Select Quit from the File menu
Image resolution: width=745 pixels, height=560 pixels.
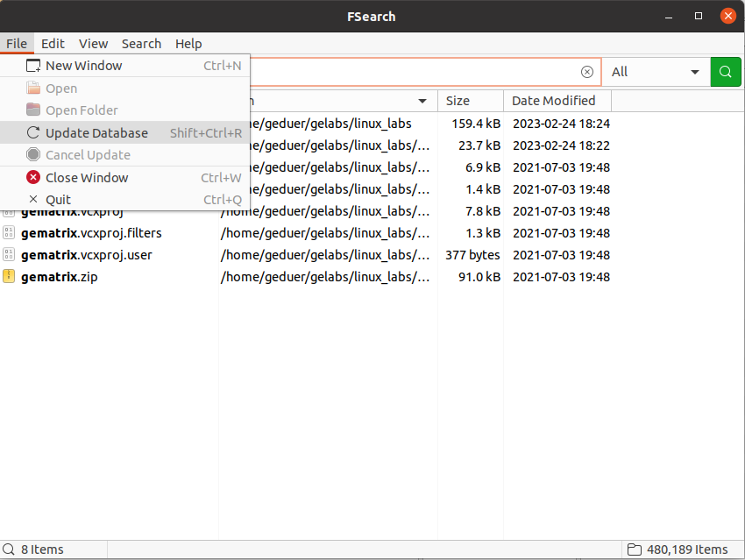click(x=125, y=200)
